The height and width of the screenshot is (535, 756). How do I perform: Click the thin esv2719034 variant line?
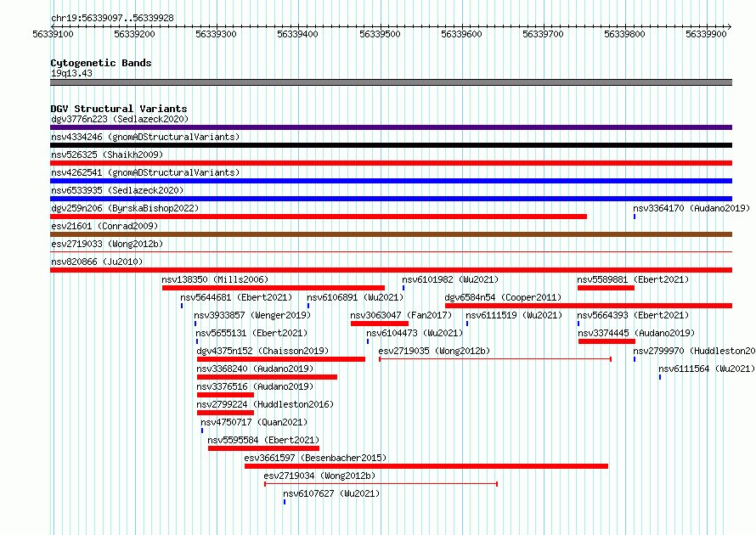click(x=381, y=484)
